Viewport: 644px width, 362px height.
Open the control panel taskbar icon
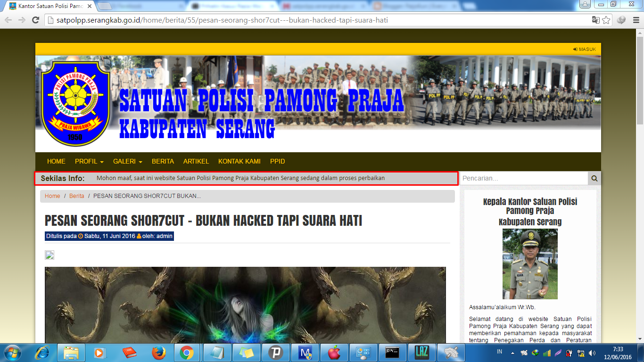[x=363, y=353]
